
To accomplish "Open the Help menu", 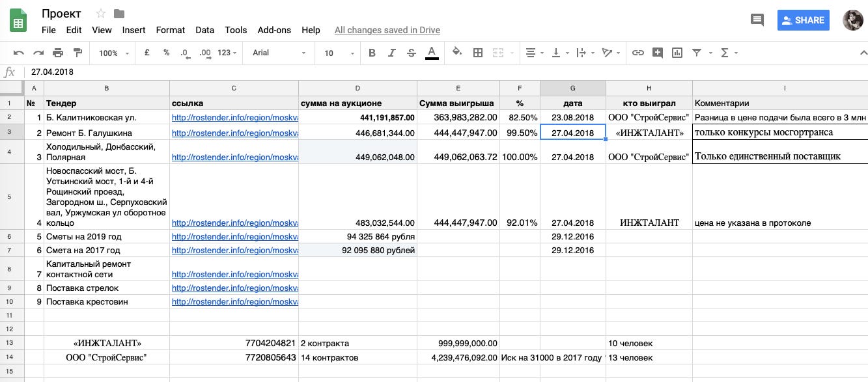I will (311, 30).
